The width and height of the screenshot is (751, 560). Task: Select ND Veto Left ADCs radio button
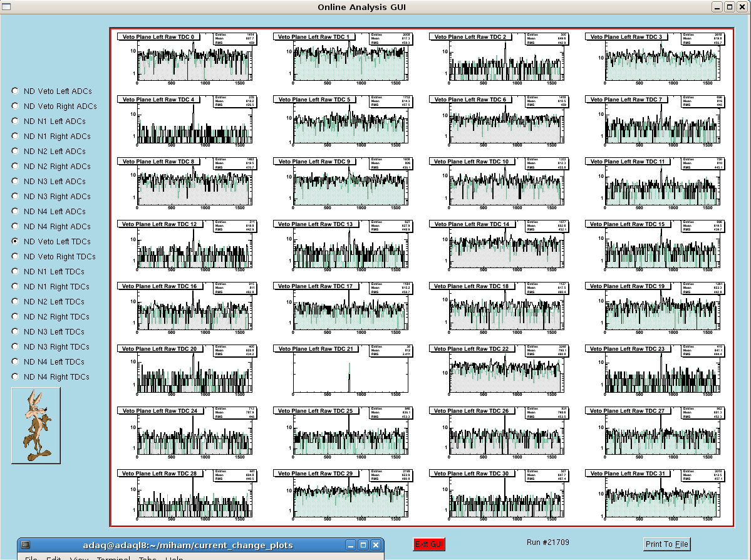[x=15, y=91]
